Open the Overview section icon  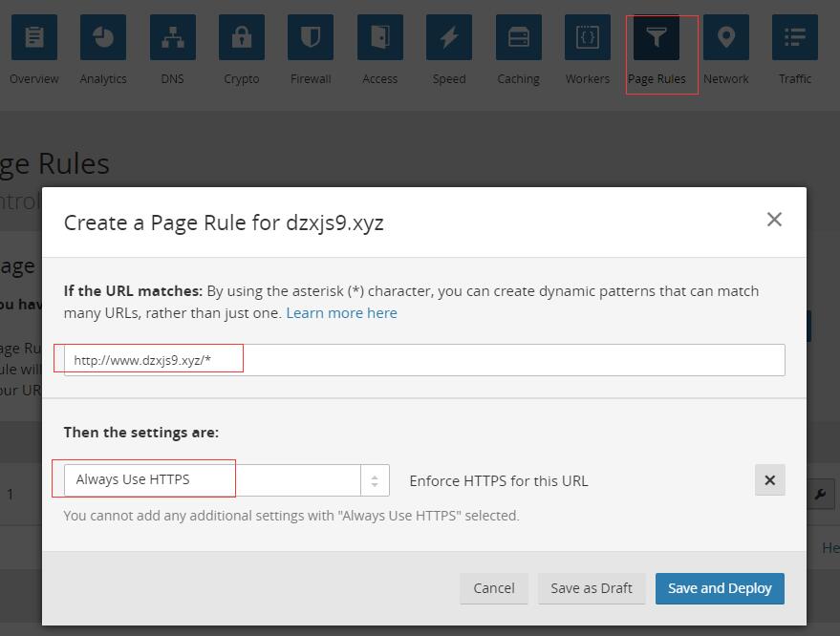point(34,37)
